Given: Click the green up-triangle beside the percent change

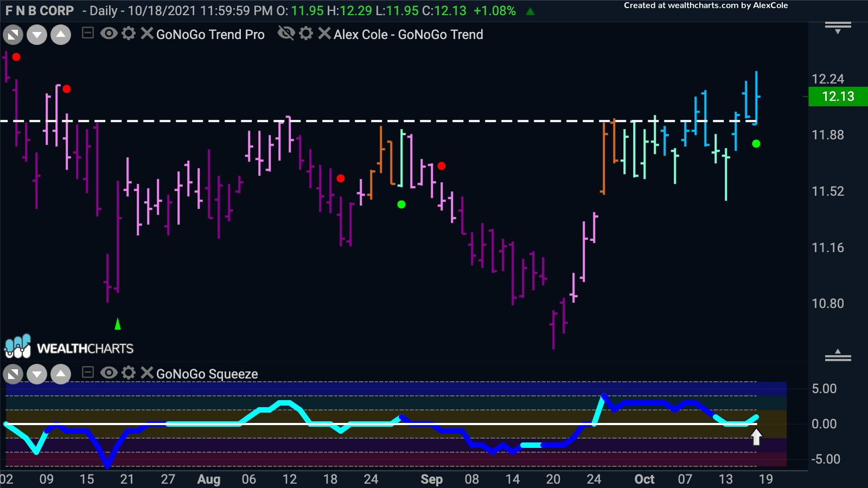Looking at the screenshot, I should (531, 11).
